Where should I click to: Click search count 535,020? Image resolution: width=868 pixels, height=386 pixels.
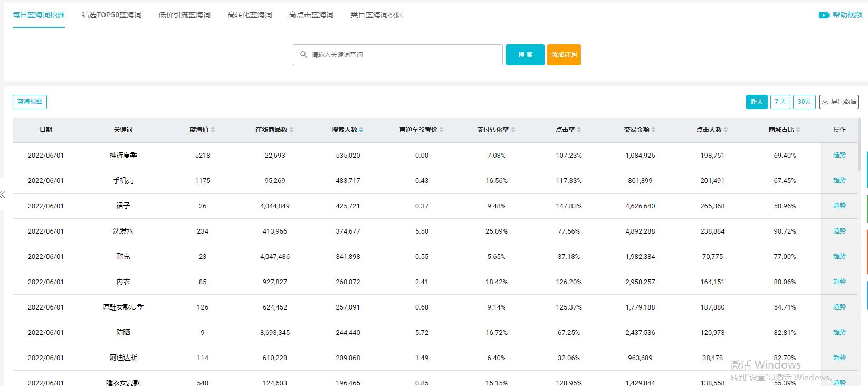point(348,156)
